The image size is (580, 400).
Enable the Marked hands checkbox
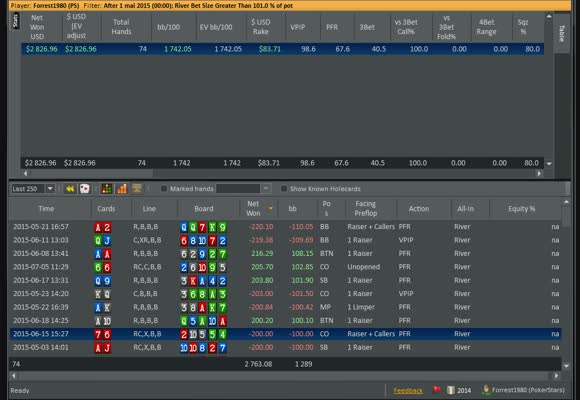164,189
